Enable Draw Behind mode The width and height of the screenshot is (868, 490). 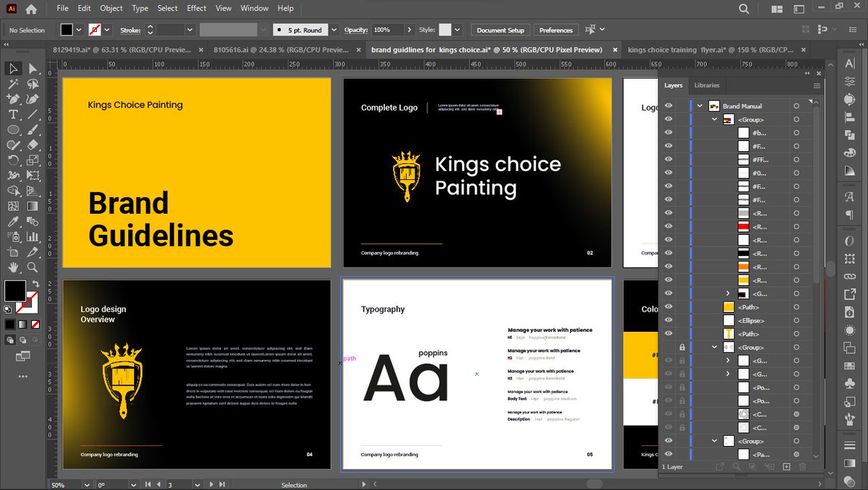click(21, 340)
